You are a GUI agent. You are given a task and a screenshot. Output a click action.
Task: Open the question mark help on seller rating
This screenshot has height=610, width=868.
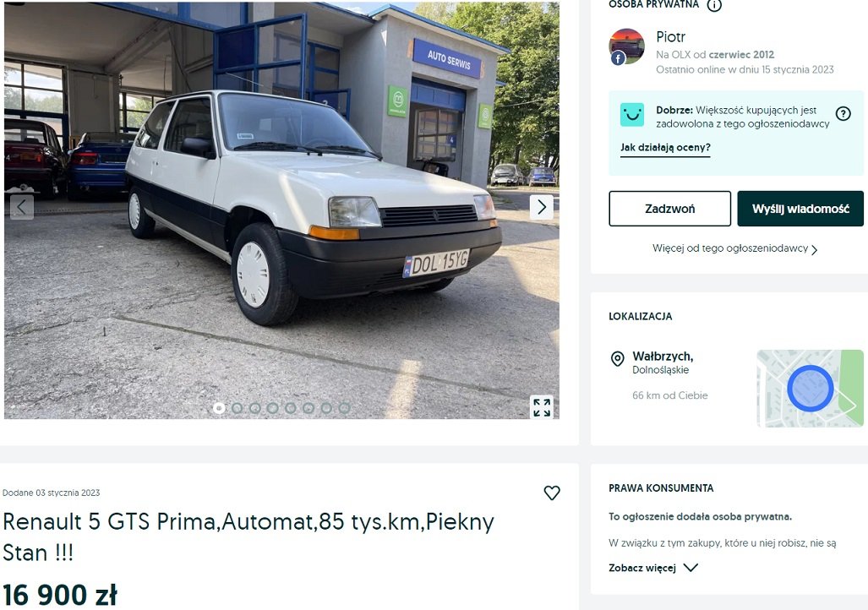pyautogui.click(x=843, y=114)
